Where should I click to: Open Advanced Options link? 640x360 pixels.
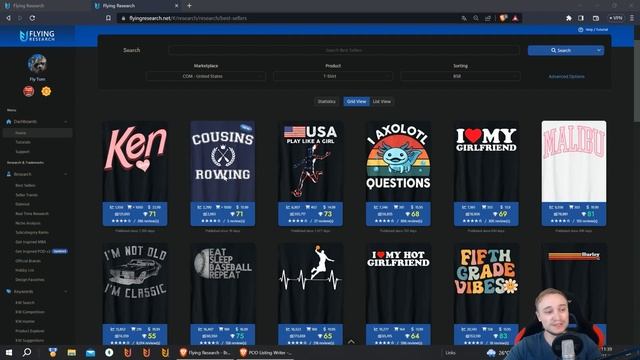click(x=566, y=76)
